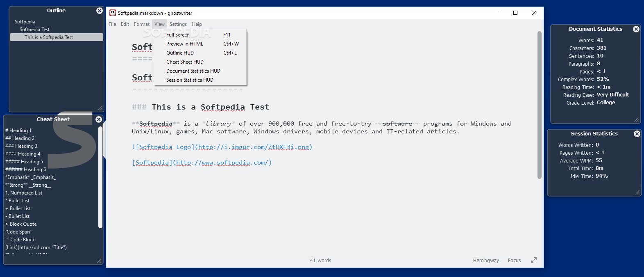The image size is (644, 277).
Task: Minimize the ghostwriter window
Action: point(497,13)
